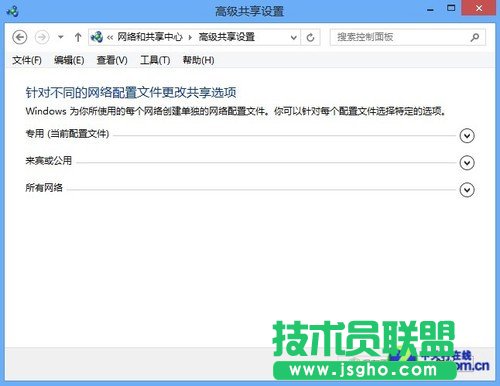Viewport: 500px width, 386px height.
Task: Open the 文件(F) menu
Action: (x=27, y=60)
